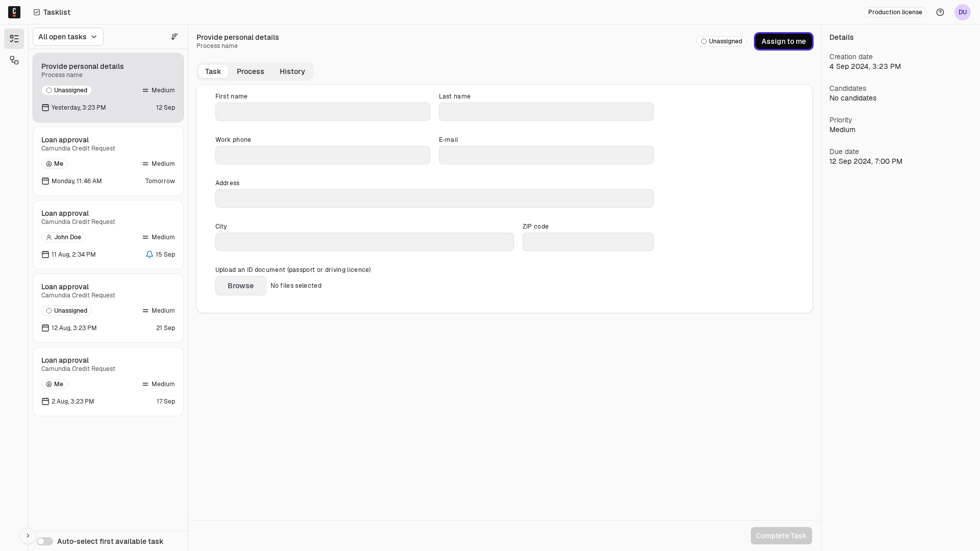
Task: Expand the left side navigation chevron
Action: coord(28,536)
